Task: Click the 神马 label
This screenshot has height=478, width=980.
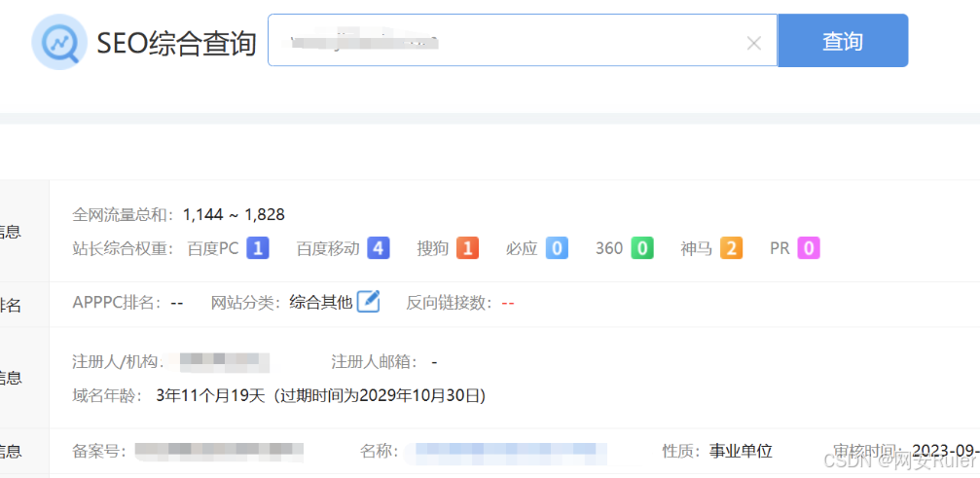Action: click(697, 248)
